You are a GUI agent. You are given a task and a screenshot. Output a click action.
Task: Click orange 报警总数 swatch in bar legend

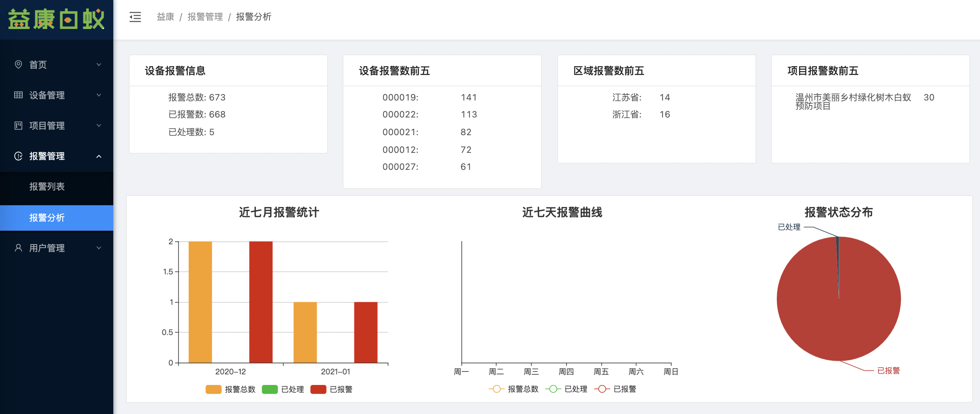pos(213,389)
